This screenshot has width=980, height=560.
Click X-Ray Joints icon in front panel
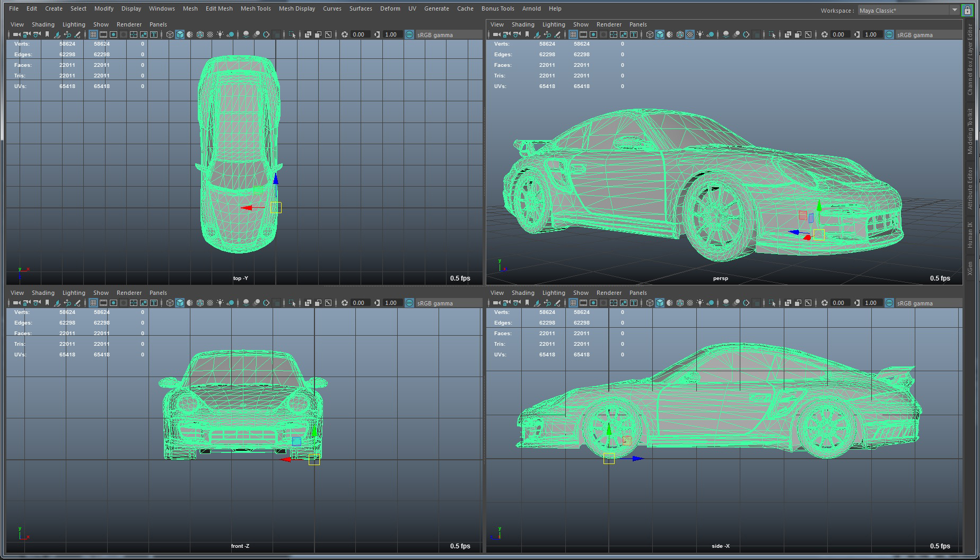[328, 303]
